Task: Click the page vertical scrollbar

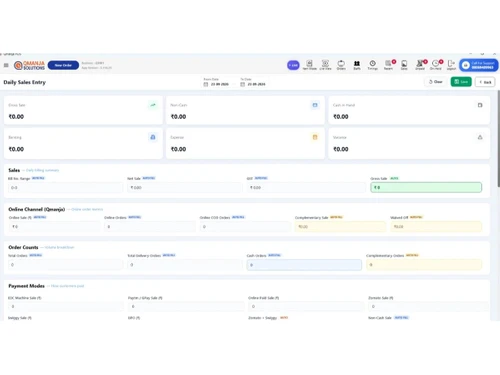Action: (498, 138)
